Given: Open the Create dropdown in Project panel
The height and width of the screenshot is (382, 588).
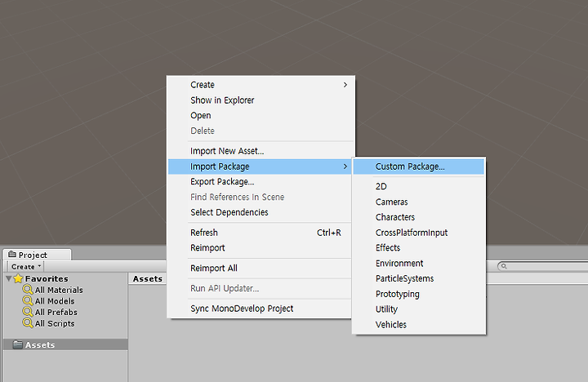Looking at the screenshot, I should [25, 267].
